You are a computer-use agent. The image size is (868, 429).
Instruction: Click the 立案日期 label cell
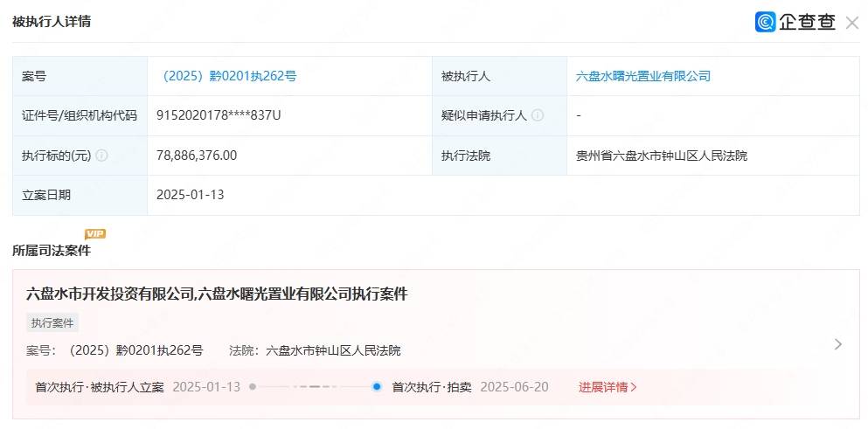click(x=80, y=196)
